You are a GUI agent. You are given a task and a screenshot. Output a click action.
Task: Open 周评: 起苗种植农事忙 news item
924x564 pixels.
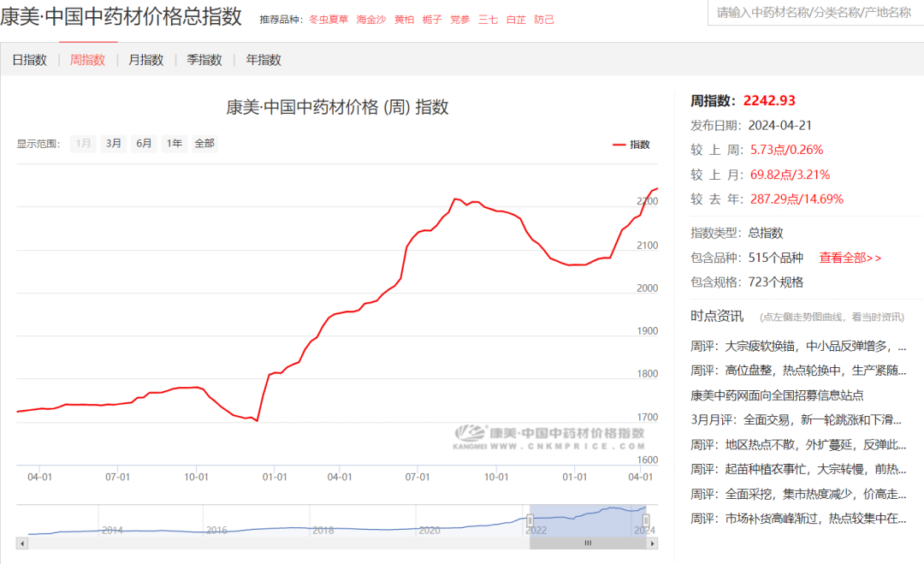click(x=798, y=469)
